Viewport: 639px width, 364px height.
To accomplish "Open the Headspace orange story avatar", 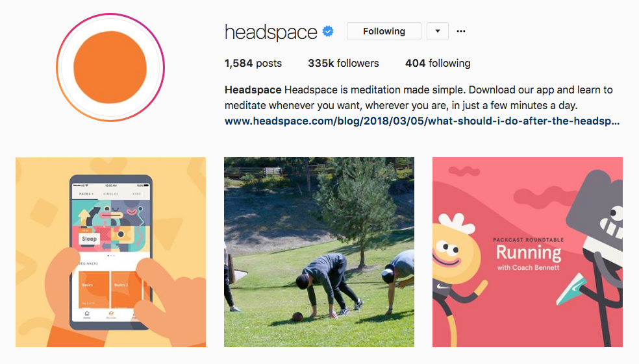I will 110,67.
